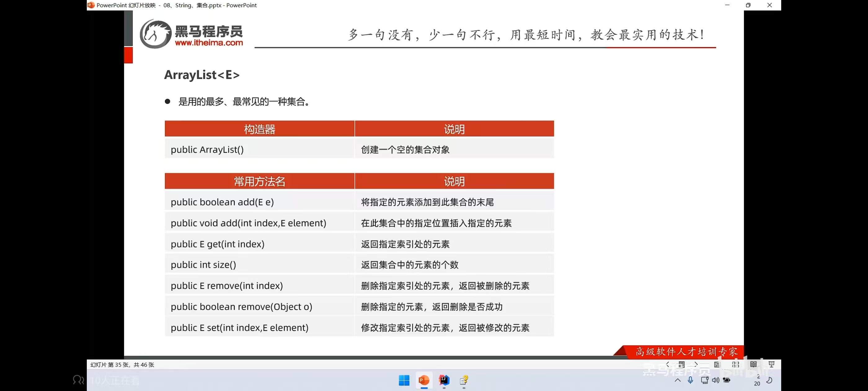
Task: Open the Windows Start menu
Action: click(x=404, y=380)
